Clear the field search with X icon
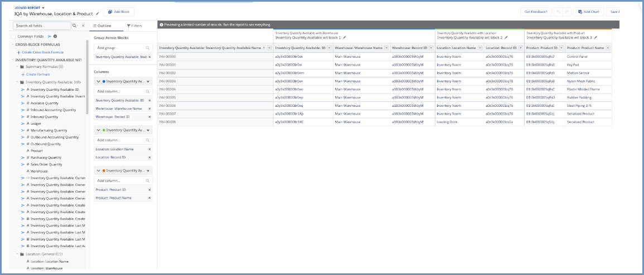This screenshot has height=275, width=644. pos(83,26)
